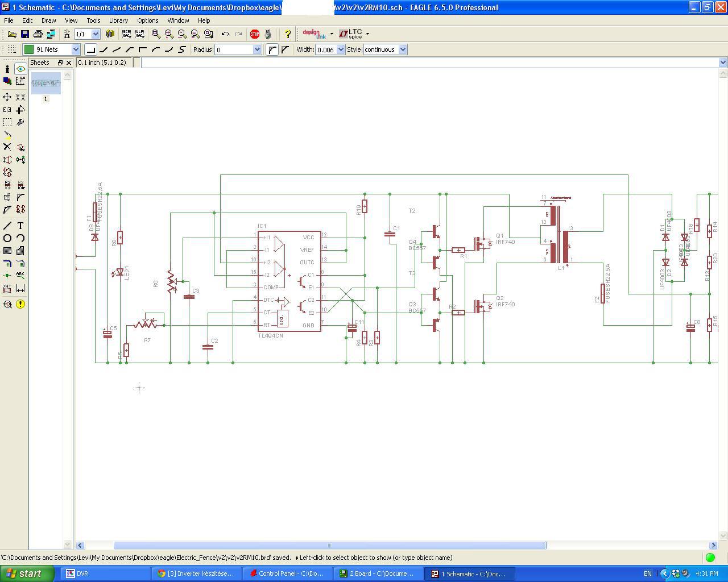Open the Use library books icon

110,34
